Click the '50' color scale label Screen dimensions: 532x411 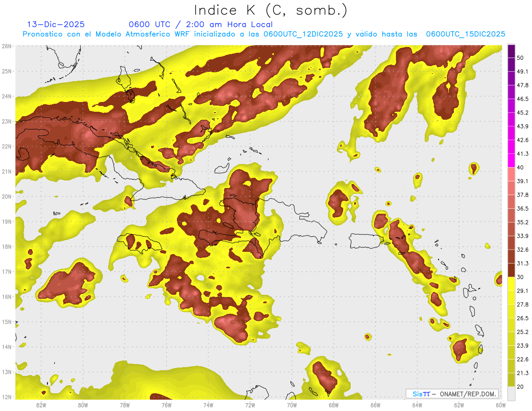pos(520,58)
